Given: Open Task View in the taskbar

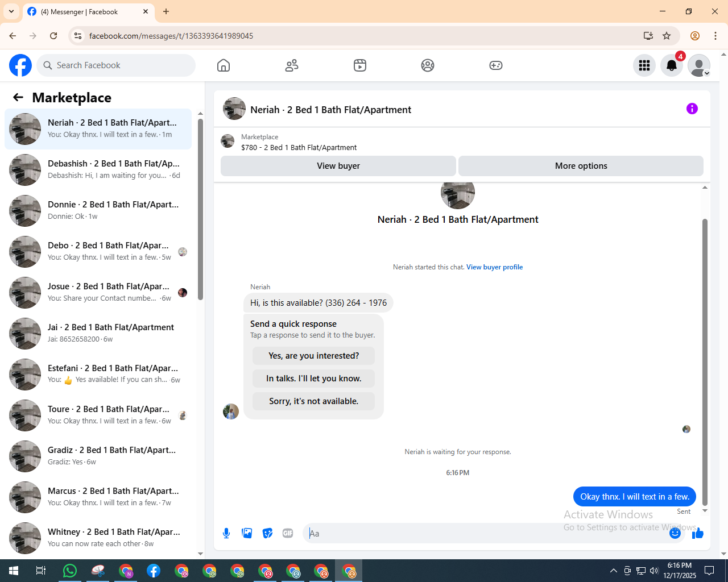Looking at the screenshot, I should (41, 571).
